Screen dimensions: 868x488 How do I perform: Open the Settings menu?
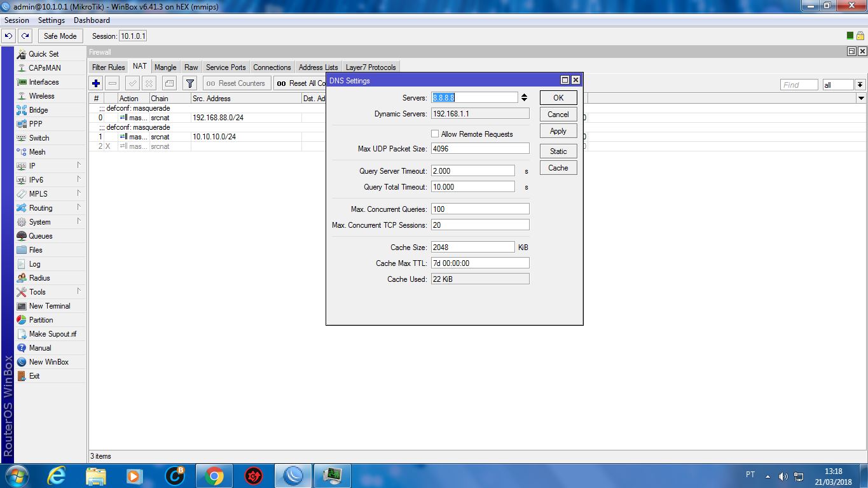pos(52,20)
